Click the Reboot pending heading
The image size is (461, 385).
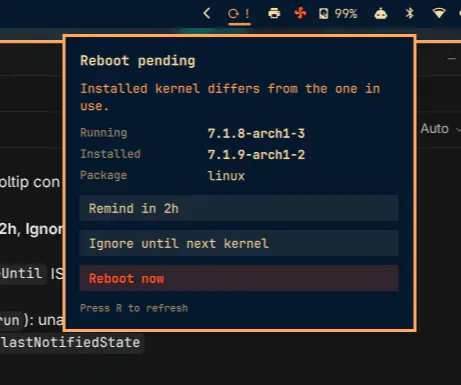point(138,61)
